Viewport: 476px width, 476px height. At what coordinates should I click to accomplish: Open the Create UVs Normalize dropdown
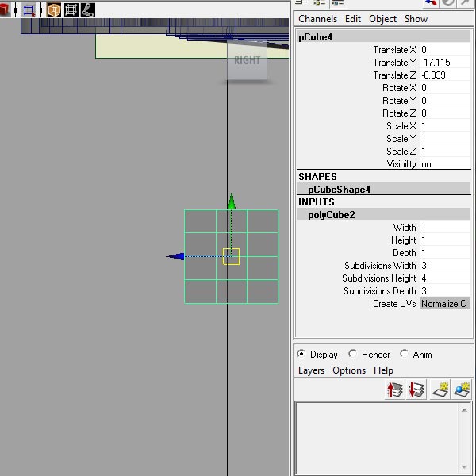[445, 304]
